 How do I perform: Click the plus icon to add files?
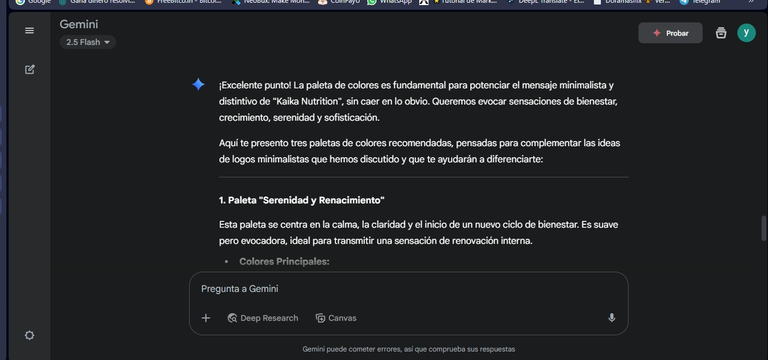(206, 318)
